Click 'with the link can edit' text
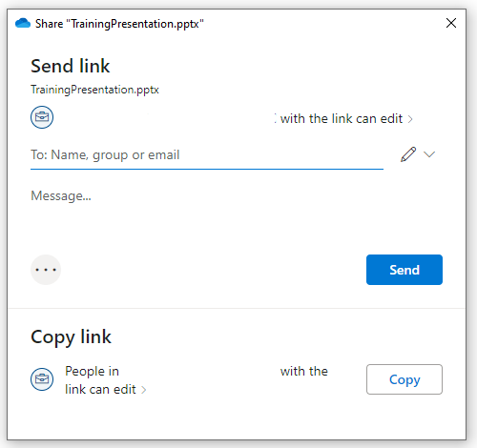 tap(342, 119)
